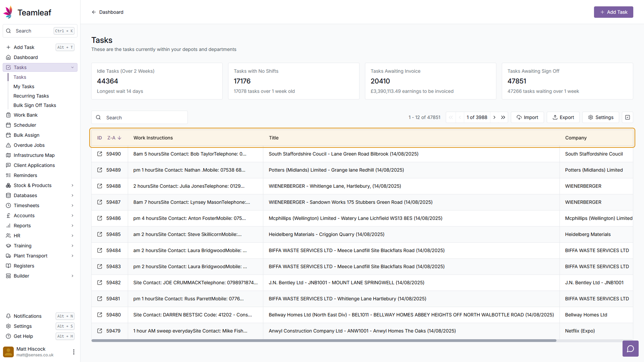The image size is (644, 362).
Task: Open Client Applications
Action: 40,165
